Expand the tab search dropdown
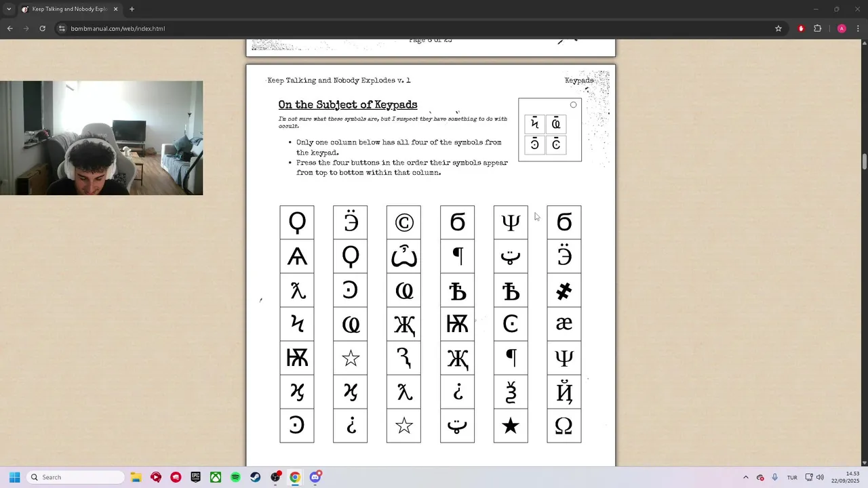The width and height of the screenshot is (868, 488). [8, 9]
